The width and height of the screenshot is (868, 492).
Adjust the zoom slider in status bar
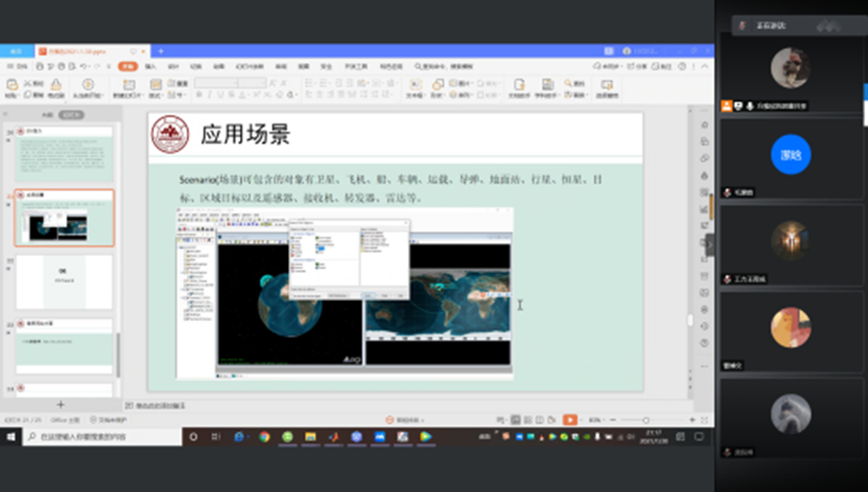[646, 420]
